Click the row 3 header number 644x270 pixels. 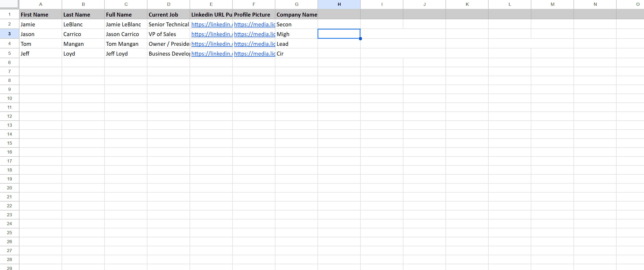pyautogui.click(x=9, y=34)
